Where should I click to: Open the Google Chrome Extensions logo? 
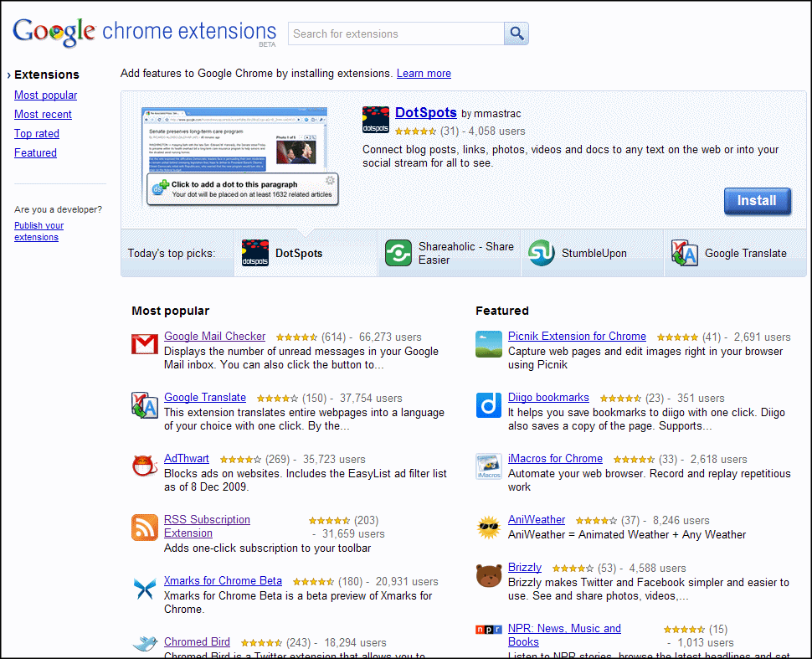pos(145,32)
